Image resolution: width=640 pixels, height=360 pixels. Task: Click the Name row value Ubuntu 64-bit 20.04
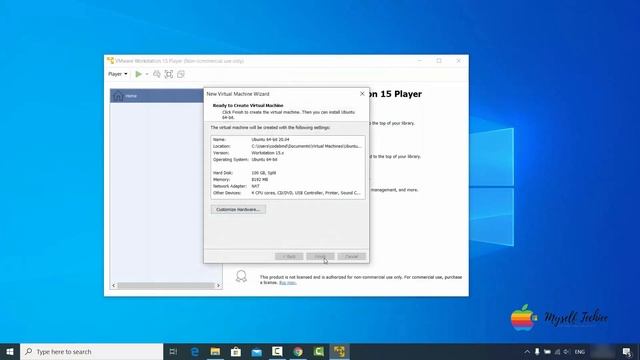(270, 140)
